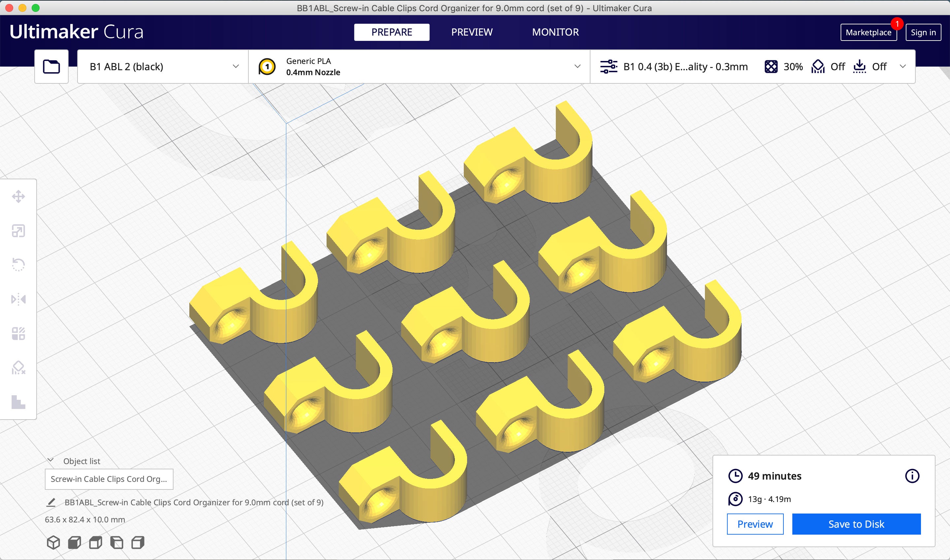Select the Rotate tool icon
This screenshot has height=560, width=950.
tap(18, 265)
